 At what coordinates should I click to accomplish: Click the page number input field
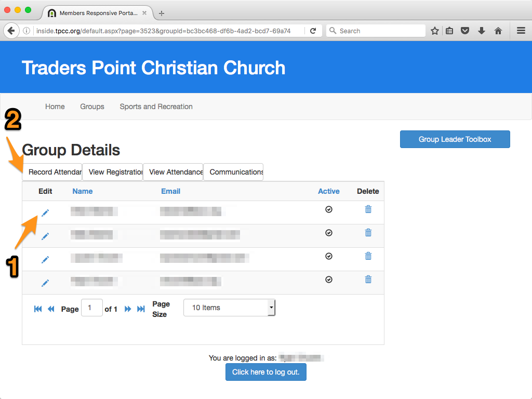click(92, 308)
